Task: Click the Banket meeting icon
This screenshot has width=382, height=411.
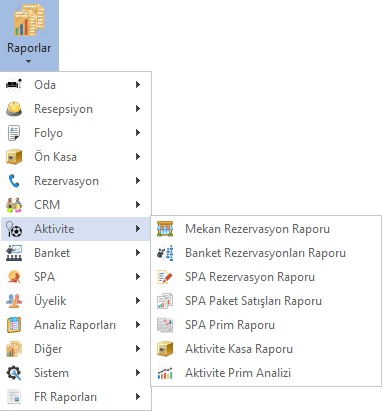Action: click(x=14, y=253)
